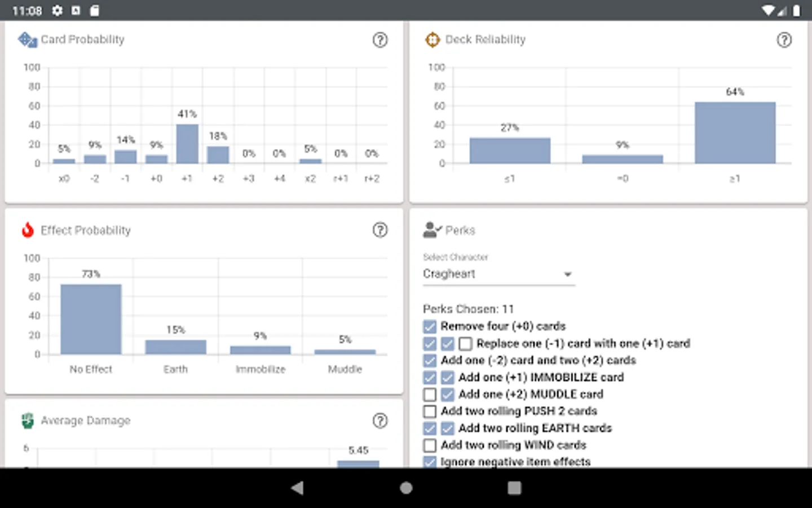Uncheck the ticked Add one (+2) MUDDLE checkbox
The height and width of the screenshot is (508, 812).
click(448, 394)
